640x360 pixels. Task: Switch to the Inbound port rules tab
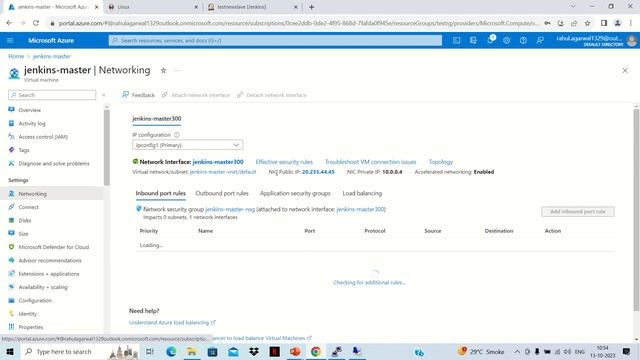[x=160, y=193]
